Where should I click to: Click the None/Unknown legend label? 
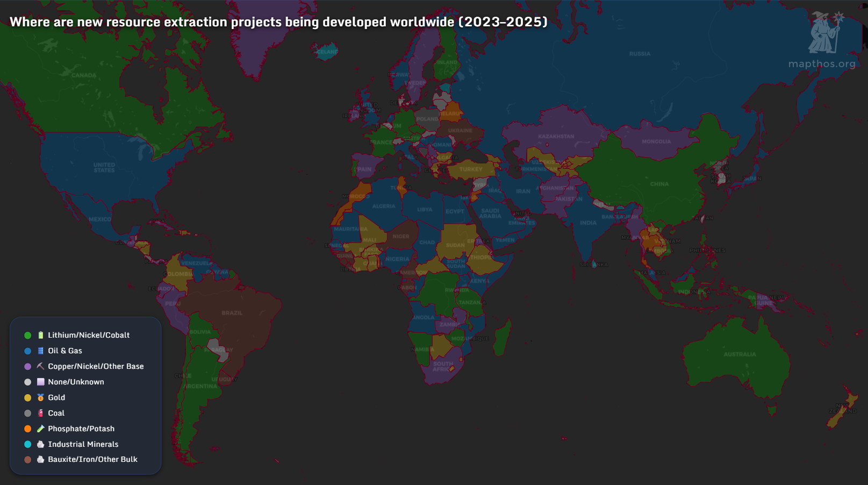tap(76, 382)
